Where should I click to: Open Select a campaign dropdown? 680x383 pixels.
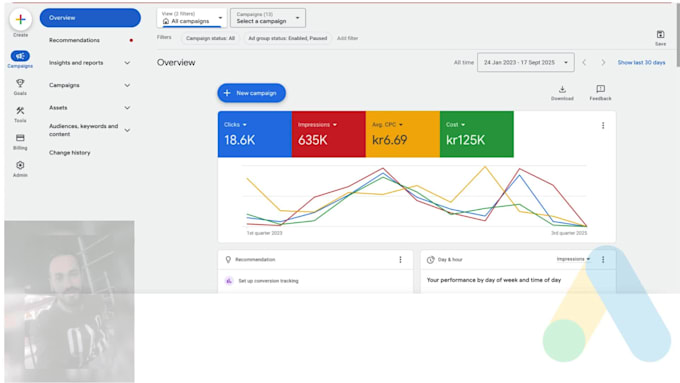point(268,18)
